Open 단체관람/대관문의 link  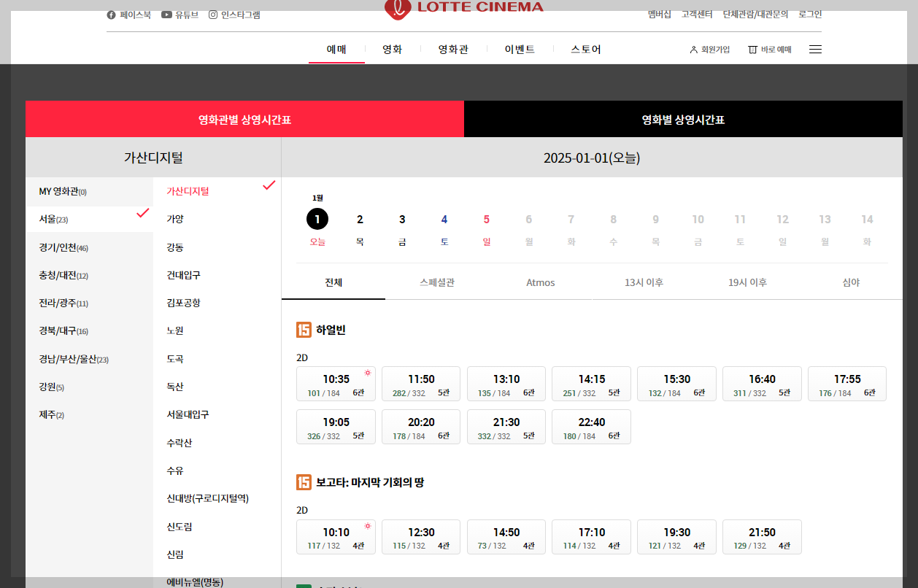point(755,15)
